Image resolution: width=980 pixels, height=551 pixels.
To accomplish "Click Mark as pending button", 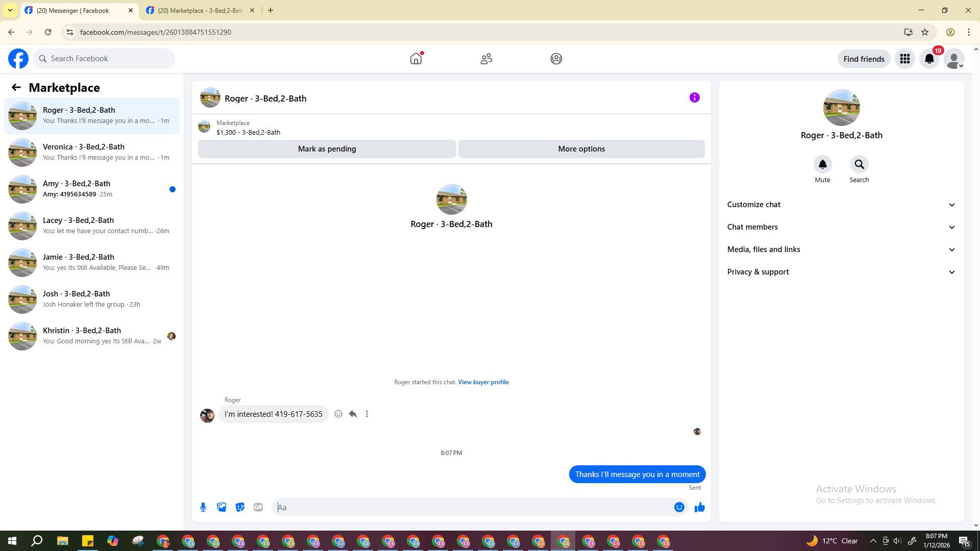I will pos(327,149).
